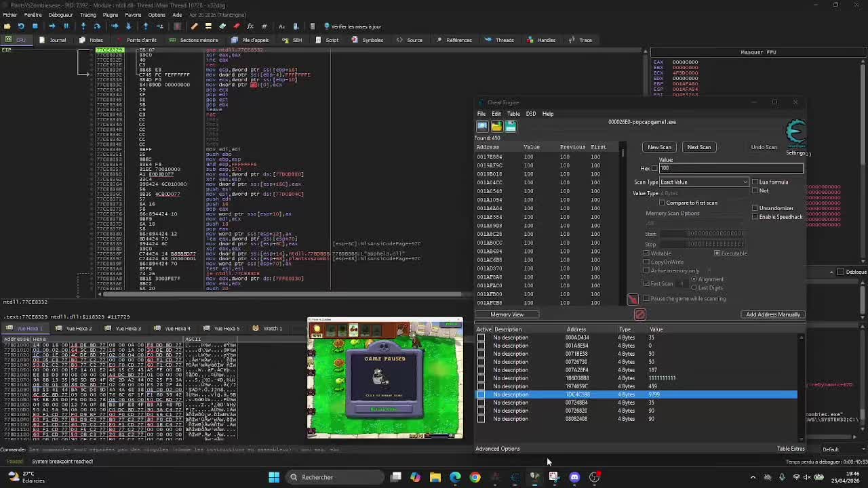Click the red no-entry clear list icon
Screen dimensions: 868x488
coord(639,314)
